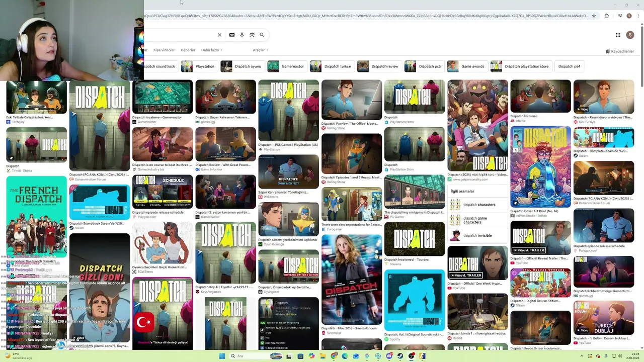
Task: Open the 'Dispatch - Official Reveal Trailer' thumbnail
Action: 540,237
